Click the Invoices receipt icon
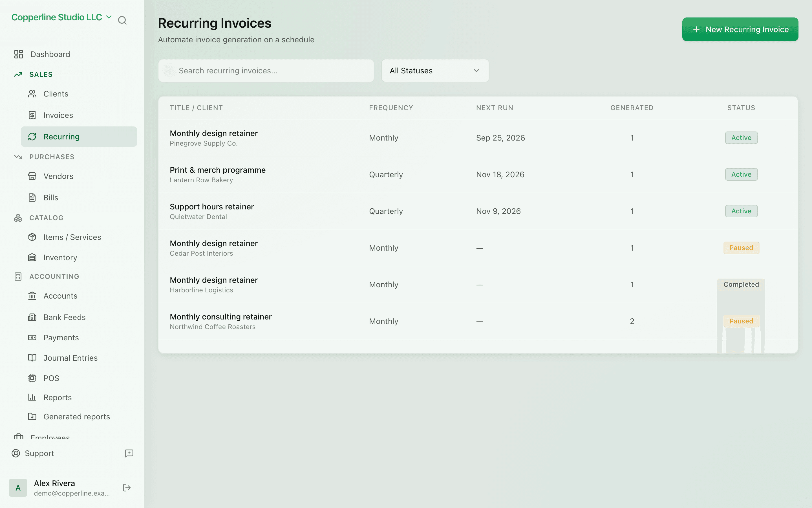812x508 pixels. pyautogui.click(x=32, y=115)
